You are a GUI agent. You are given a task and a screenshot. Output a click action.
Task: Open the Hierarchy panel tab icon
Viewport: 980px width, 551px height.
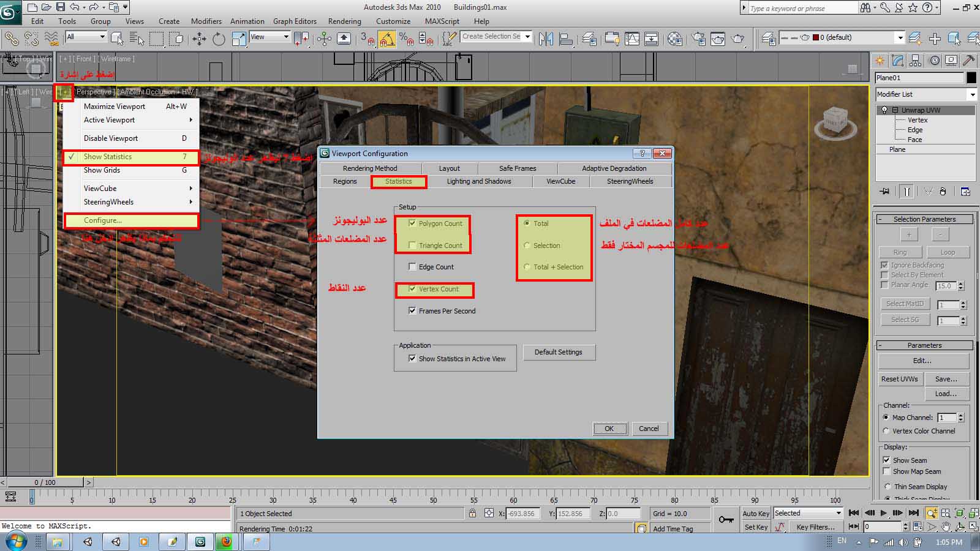pyautogui.click(x=916, y=61)
